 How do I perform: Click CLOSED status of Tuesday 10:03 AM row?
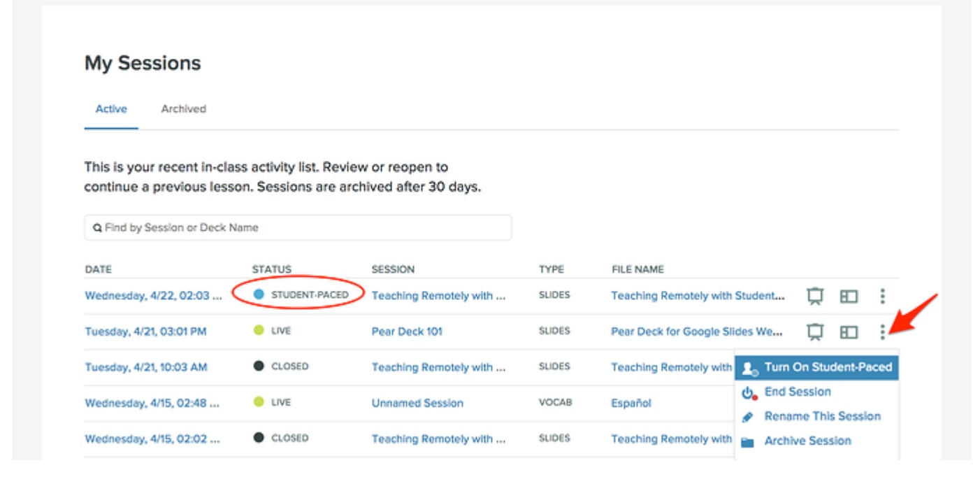click(x=289, y=366)
